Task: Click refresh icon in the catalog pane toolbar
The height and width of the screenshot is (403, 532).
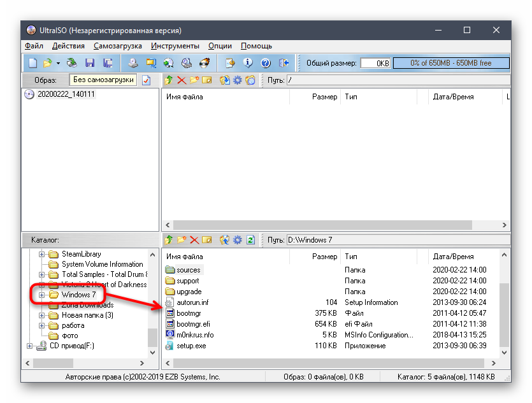Action: (x=250, y=240)
